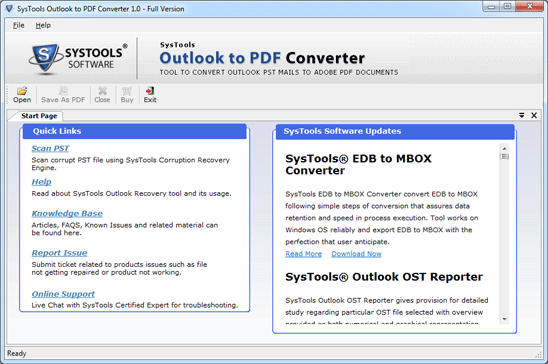Click the Close toolbar button
The height and width of the screenshot is (364, 548).
(102, 95)
